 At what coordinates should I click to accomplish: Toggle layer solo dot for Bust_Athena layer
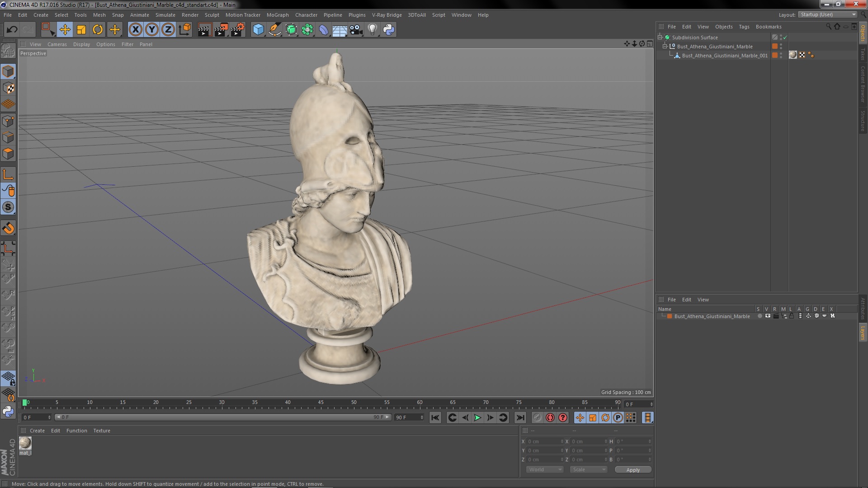pos(759,316)
